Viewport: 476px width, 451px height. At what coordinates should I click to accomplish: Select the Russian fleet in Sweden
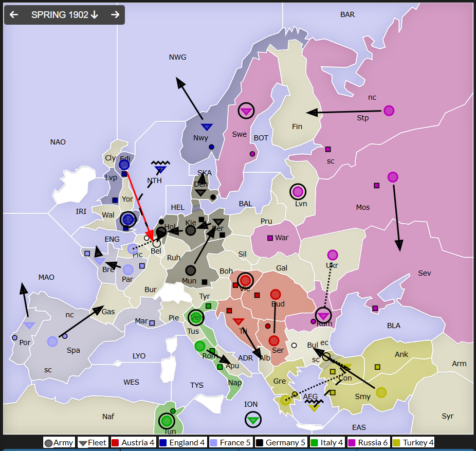tap(246, 111)
